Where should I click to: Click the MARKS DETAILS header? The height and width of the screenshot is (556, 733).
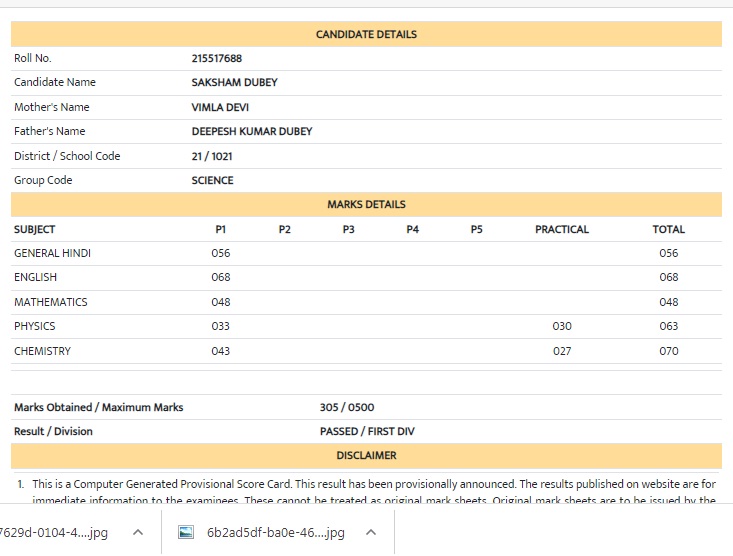(x=366, y=204)
